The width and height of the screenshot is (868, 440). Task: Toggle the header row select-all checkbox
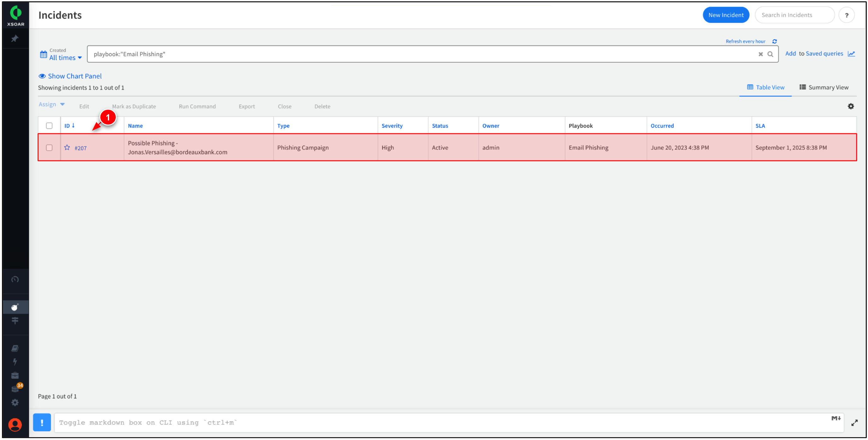click(x=49, y=125)
